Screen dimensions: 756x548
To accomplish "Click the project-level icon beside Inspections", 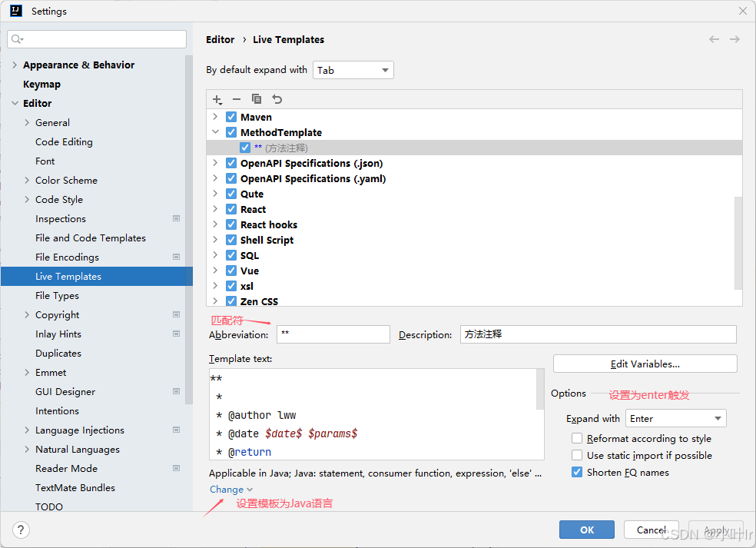I will tap(177, 218).
